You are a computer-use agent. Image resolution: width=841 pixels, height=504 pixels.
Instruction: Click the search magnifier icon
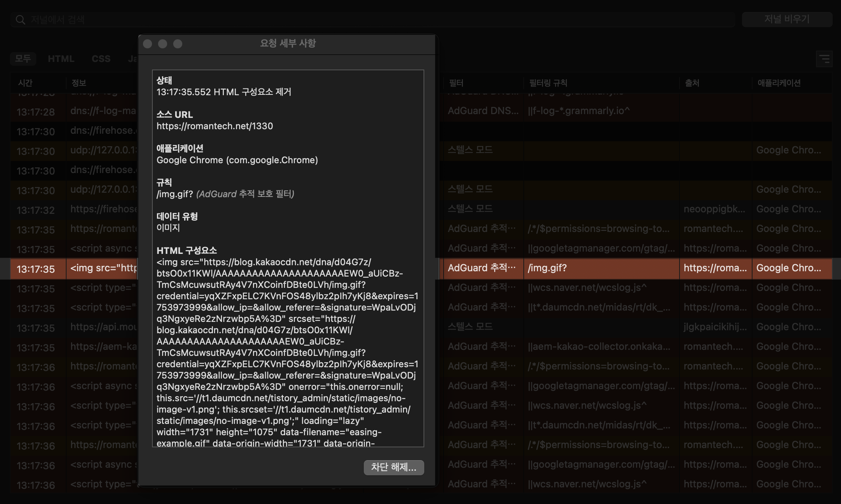[x=20, y=20]
